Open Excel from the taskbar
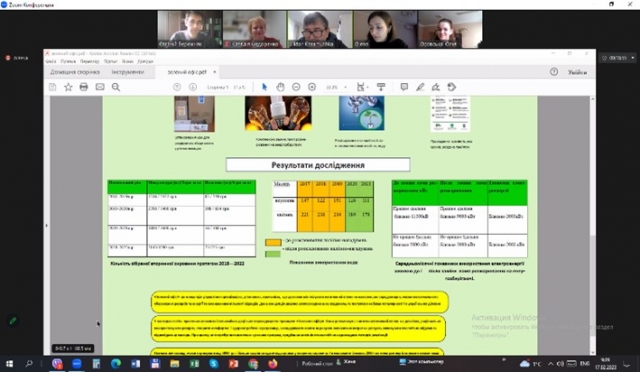Image resolution: width=640 pixels, height=372 pixels. point(194,363)
